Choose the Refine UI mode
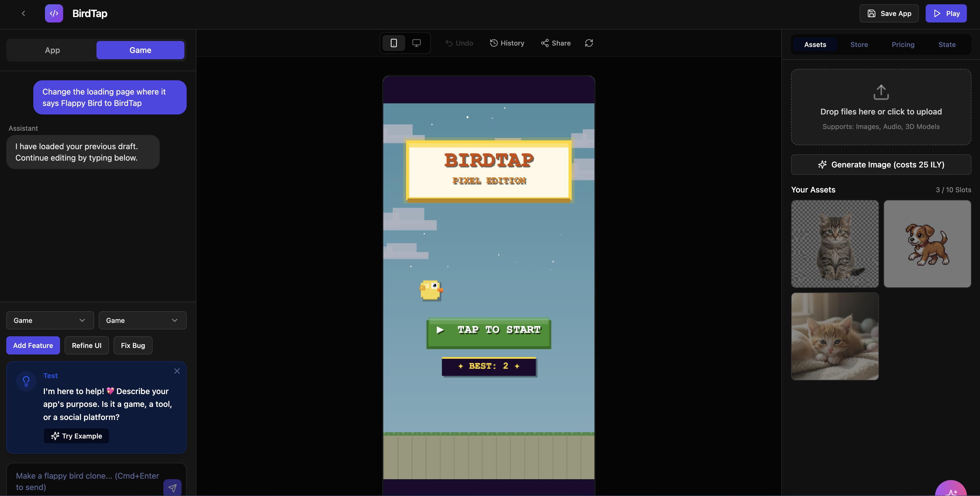This screenshot has height=496, width=980. pos(87,346)
